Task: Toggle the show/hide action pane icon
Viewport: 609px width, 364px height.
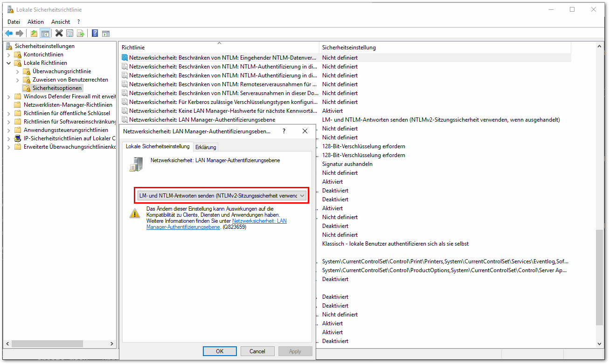Action: pyautogui.click(x=106, y=33)
